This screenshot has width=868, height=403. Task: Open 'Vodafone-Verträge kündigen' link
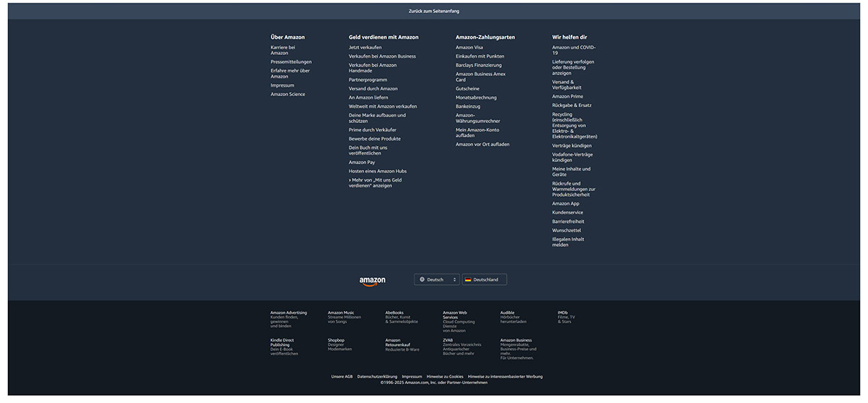pyautogui.click(x=573, y=157)
